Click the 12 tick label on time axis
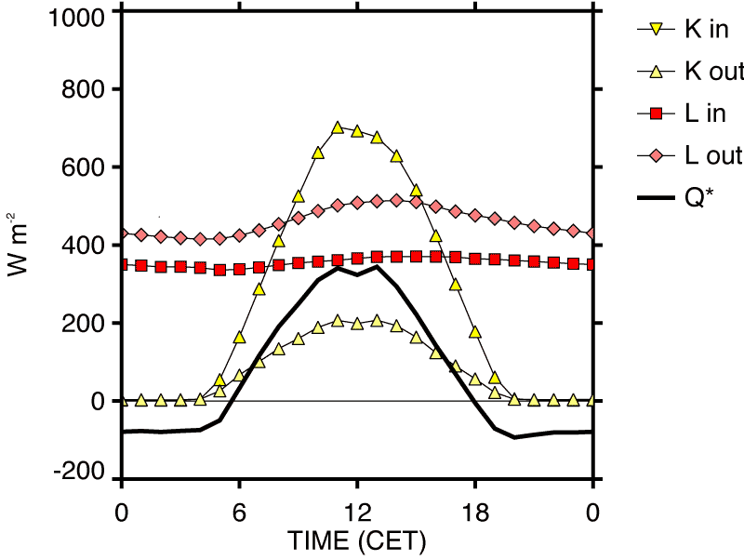The height and width of the screenshot is (560, 744). click(357, 513)
